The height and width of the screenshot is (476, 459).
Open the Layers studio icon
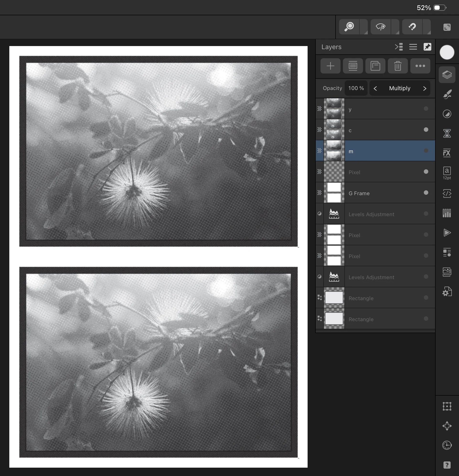[x=447, y=75]
